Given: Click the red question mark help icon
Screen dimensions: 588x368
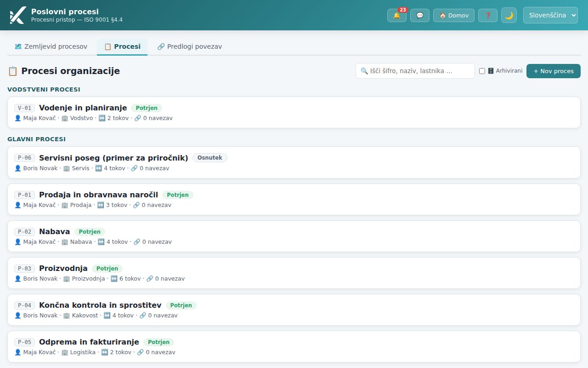Looking at the screenshot, I should (488, 15).
